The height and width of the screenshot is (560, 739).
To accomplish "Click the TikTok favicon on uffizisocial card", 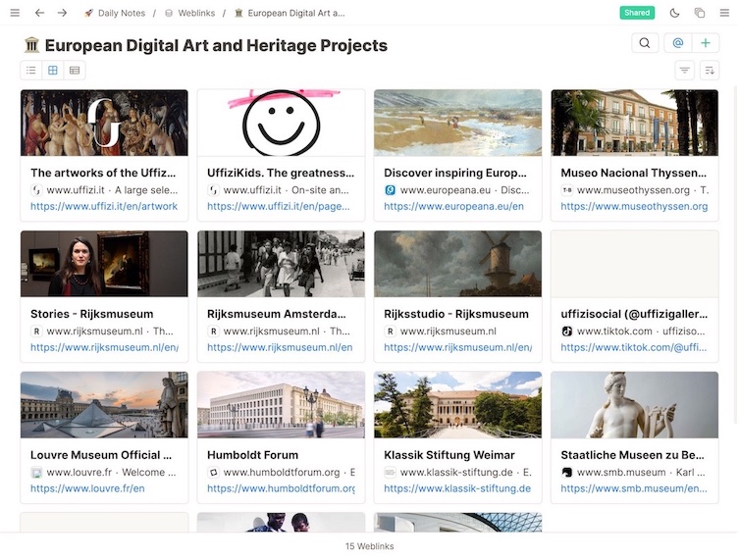I will (x=567, y=331).
